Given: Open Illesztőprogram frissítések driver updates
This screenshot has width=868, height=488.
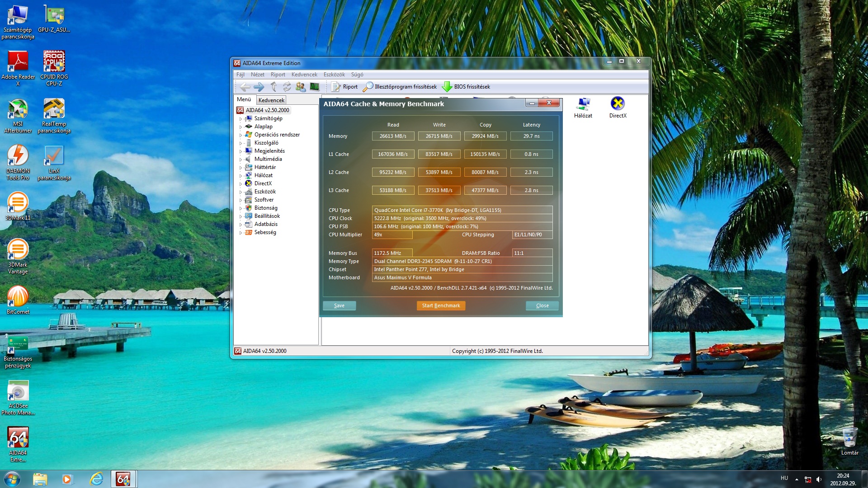Looking at the screenshot, I should (x=400, y=87).
